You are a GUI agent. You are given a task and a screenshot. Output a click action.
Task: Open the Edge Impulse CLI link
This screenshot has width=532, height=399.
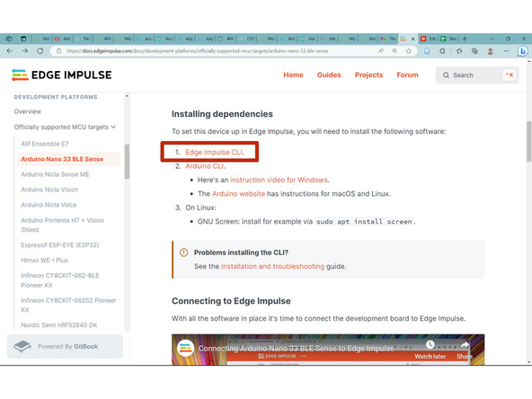[x=214, y=152]
